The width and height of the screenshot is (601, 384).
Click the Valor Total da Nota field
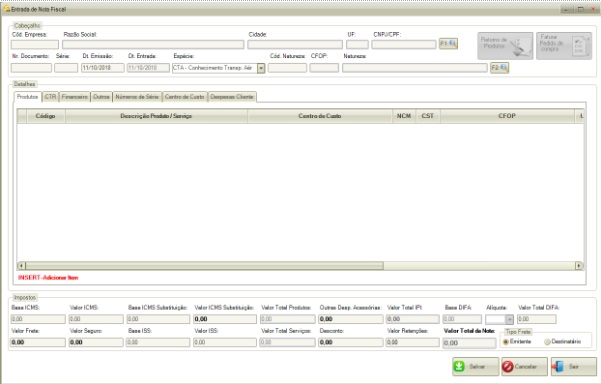(470, 343)
